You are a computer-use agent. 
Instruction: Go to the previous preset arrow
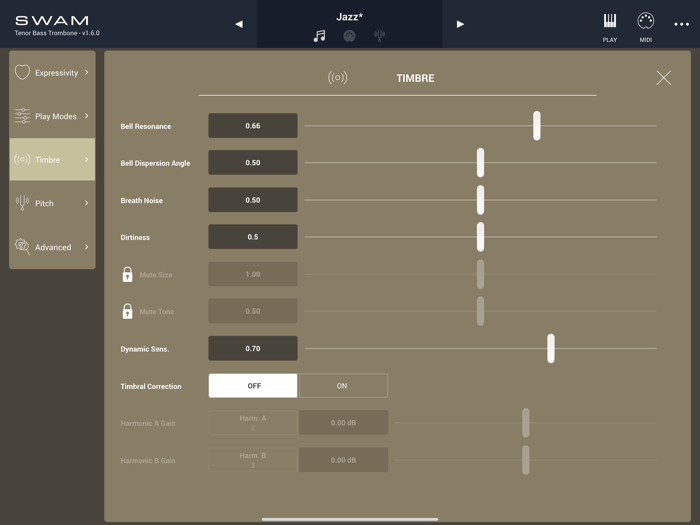[x=239, y=24]
